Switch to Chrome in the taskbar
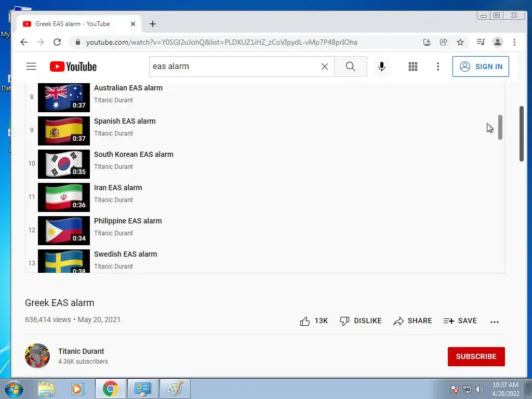The image size is (532, 399). tap(110, 389)
